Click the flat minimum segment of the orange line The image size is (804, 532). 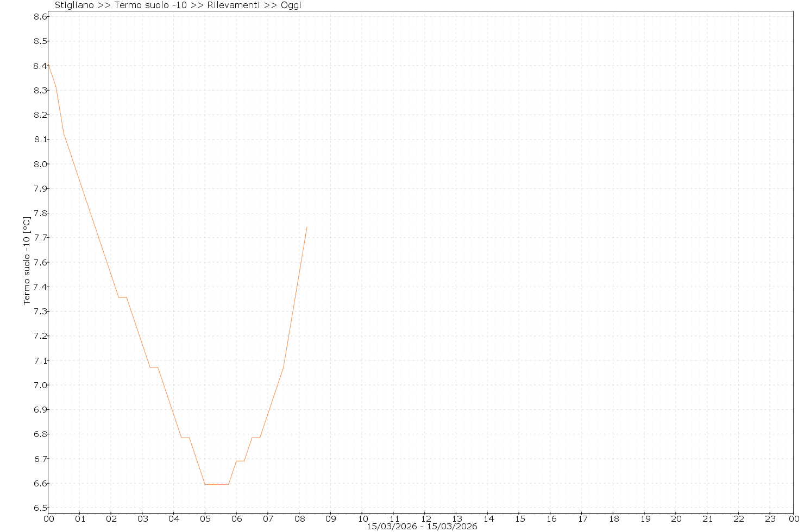pos(217,484)
